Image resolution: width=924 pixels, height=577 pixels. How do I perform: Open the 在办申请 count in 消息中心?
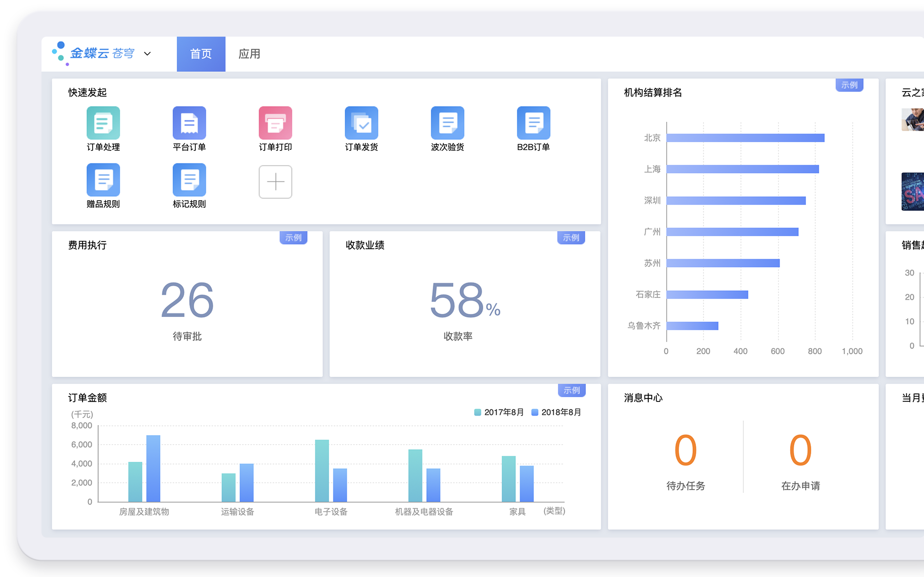(x=800, y=451)
